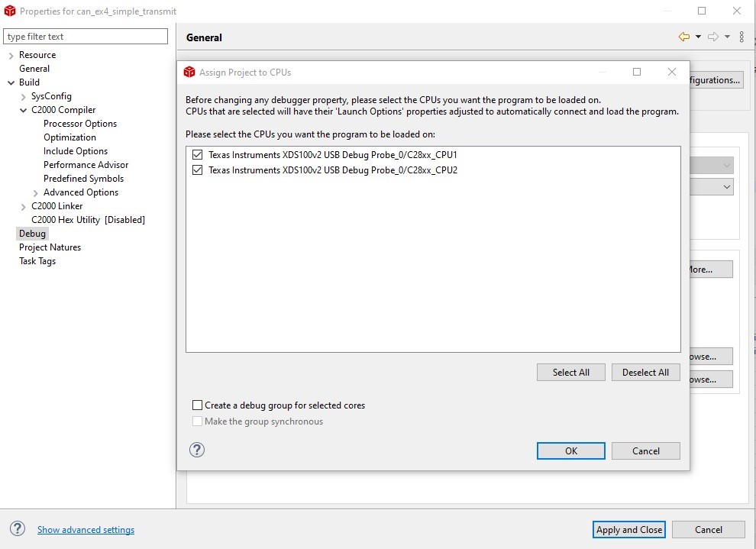Screen dimensions: 756x549
Task: Expand the Resource tree node
Action: tap(11, 56)
